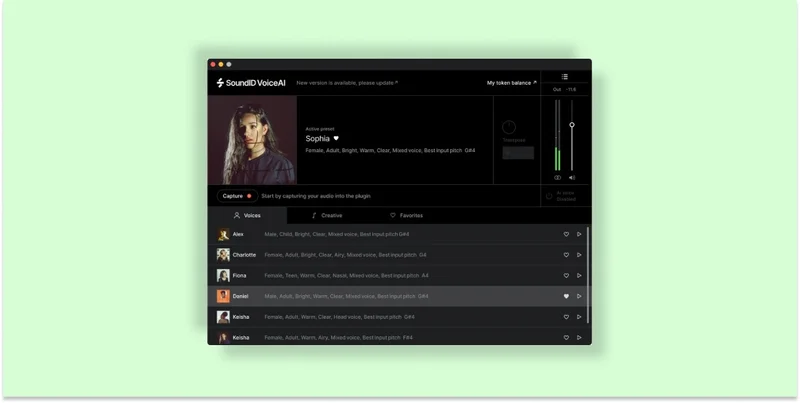Remove Daniel from favorites via heart

pyautogui.click(x=566, y=296)
